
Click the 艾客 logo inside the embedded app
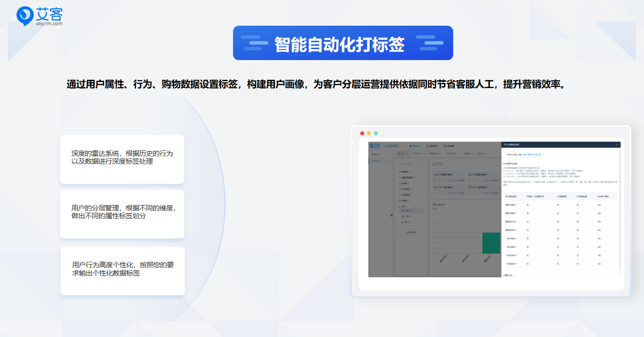pos(375,146)
